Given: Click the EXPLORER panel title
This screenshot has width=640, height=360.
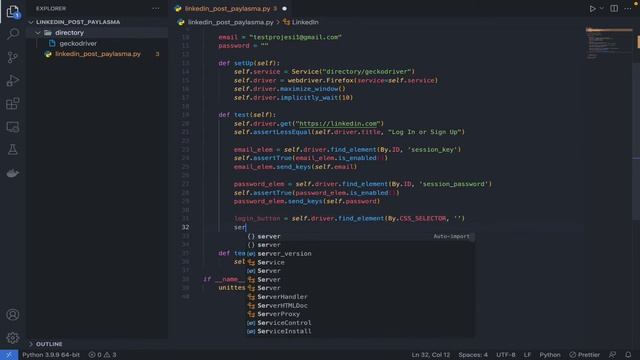Looking at the screenshot, I should coord(51,9).
